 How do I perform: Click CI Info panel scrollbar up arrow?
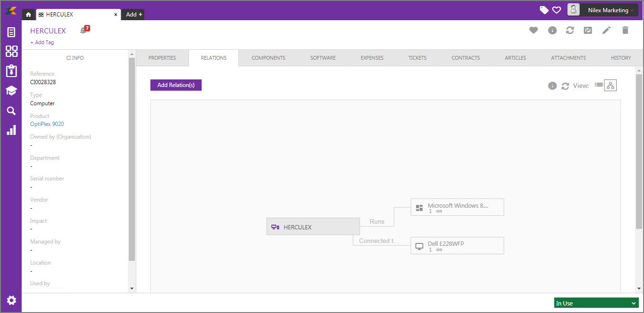pyautogui.click(x=132, y=54)
